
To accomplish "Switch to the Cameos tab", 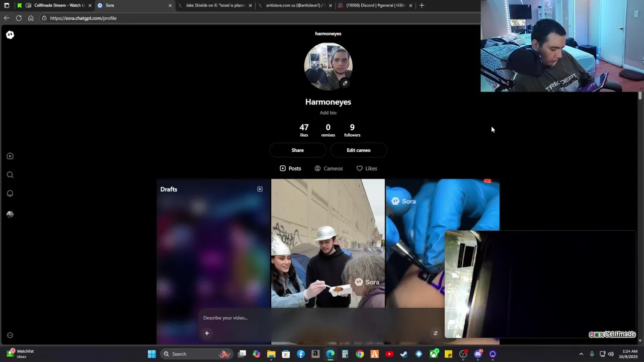I will click(329, 168).
